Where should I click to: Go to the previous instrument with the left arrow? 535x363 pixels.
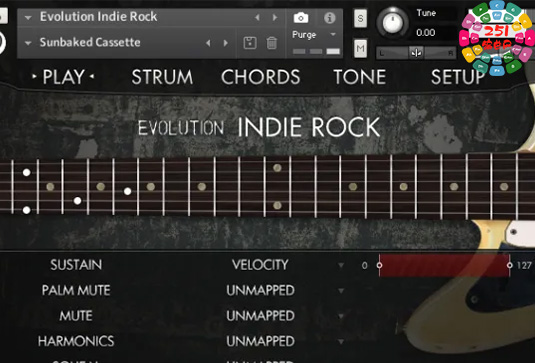point(257,17)
